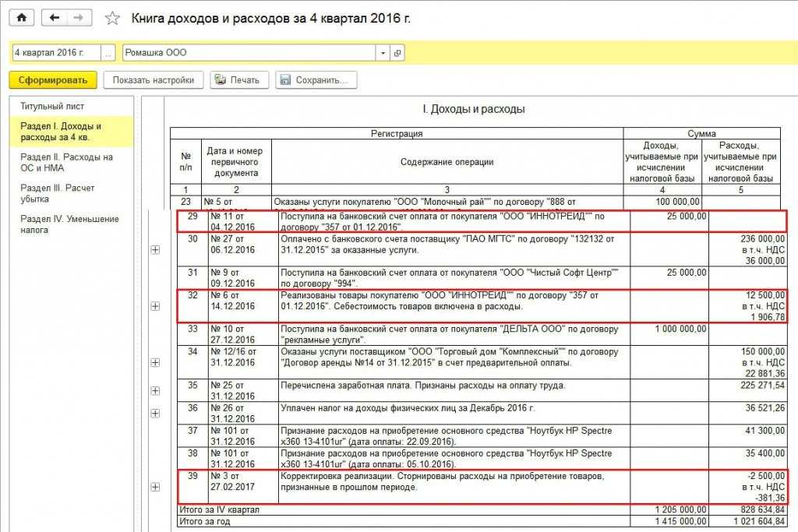Screen dimensions: 798x532
Task: Open period selection ellipsis button
Action: pos(108,52)
